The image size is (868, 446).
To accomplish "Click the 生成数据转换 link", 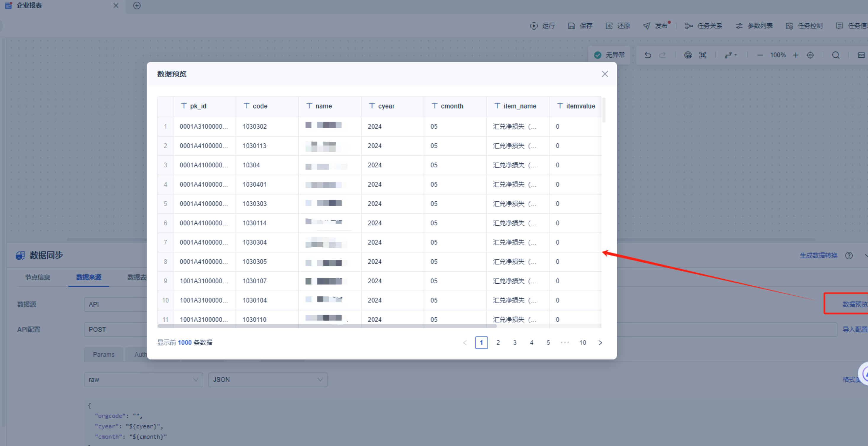I will 818,256.
